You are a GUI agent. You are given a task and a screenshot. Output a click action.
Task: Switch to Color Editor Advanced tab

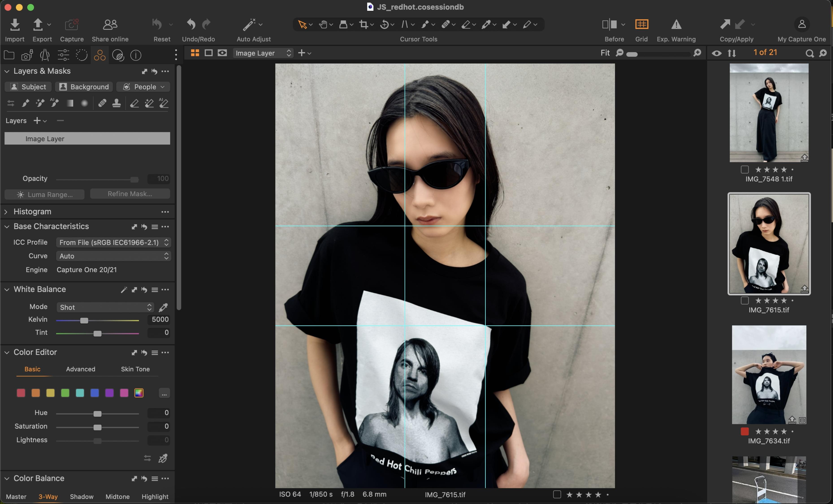click(x=80, y=369)
